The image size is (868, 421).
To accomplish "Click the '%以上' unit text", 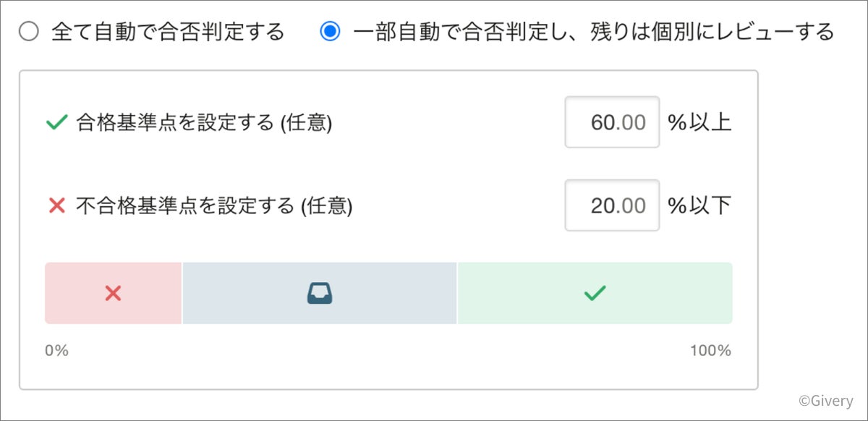I will point(699,122).
